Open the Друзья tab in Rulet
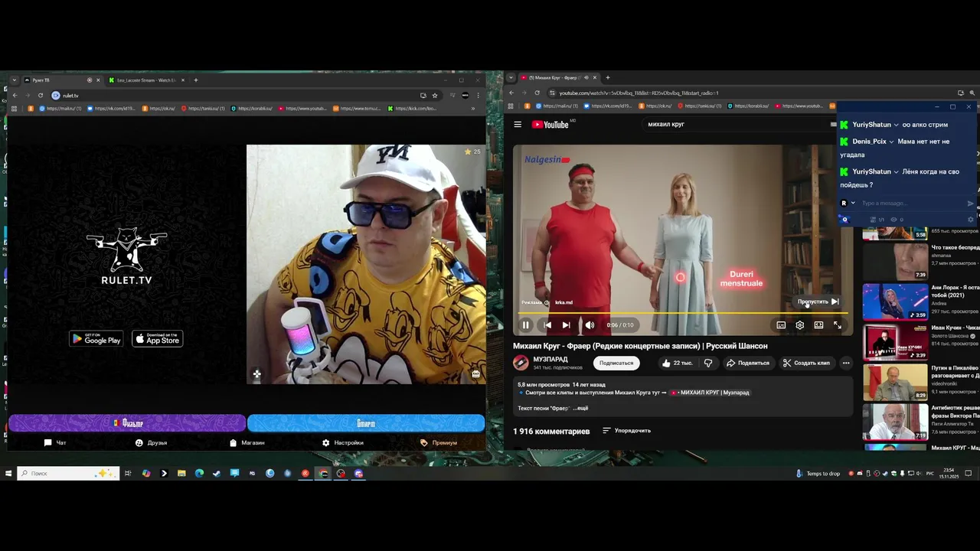980x551 pixels. tap(151, 442)
